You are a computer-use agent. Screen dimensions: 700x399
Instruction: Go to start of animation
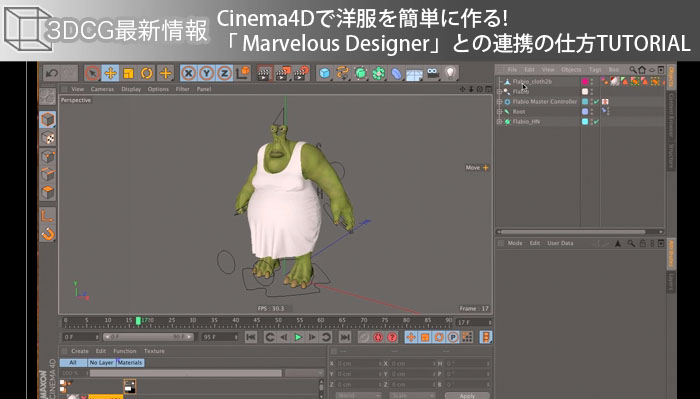251,337
